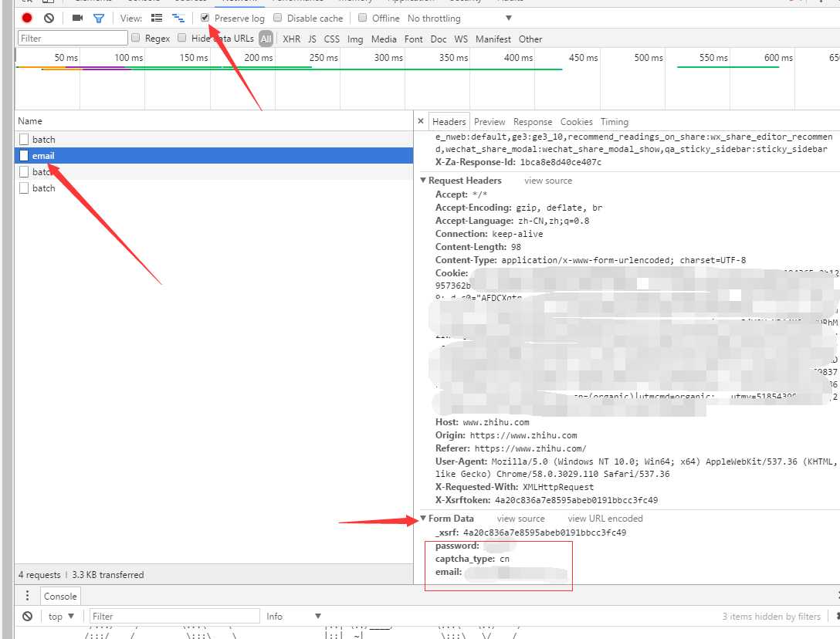Viewport: 840px width, 639px height.
Task: Filter requests by Media
Action: point(384,39)
